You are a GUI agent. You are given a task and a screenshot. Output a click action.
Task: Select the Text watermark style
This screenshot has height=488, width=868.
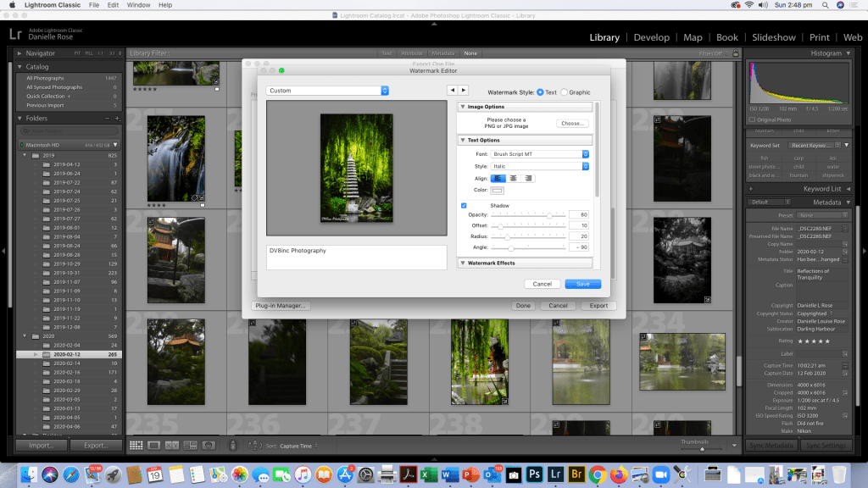point(540,91)
